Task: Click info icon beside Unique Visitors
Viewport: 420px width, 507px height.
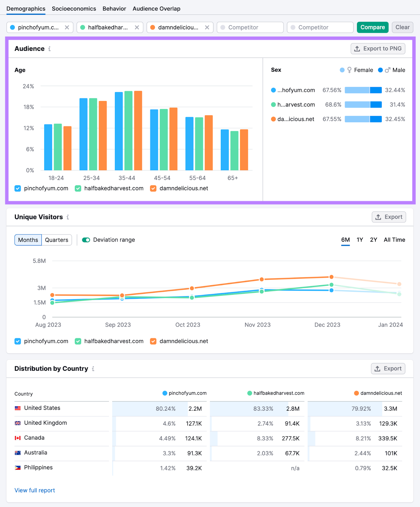Action: [x=68, y=217]
